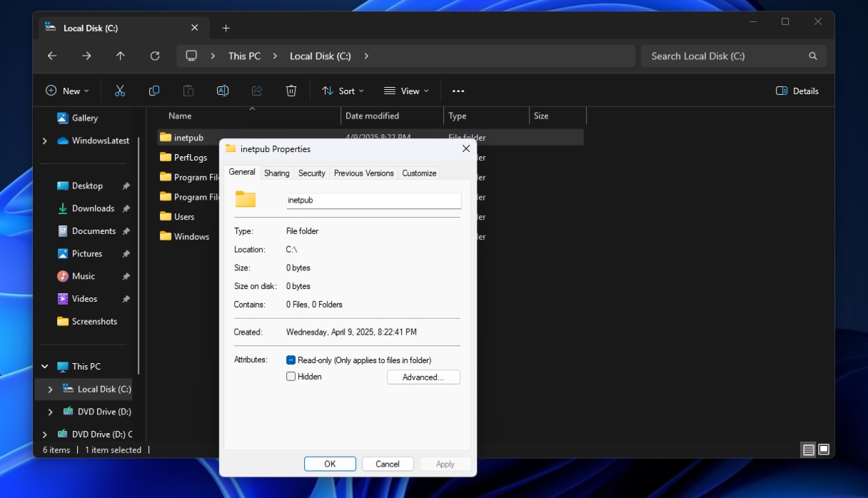Open the View options dropdown
This screenshot has width=868, height=498.
[x=406, y=91]
